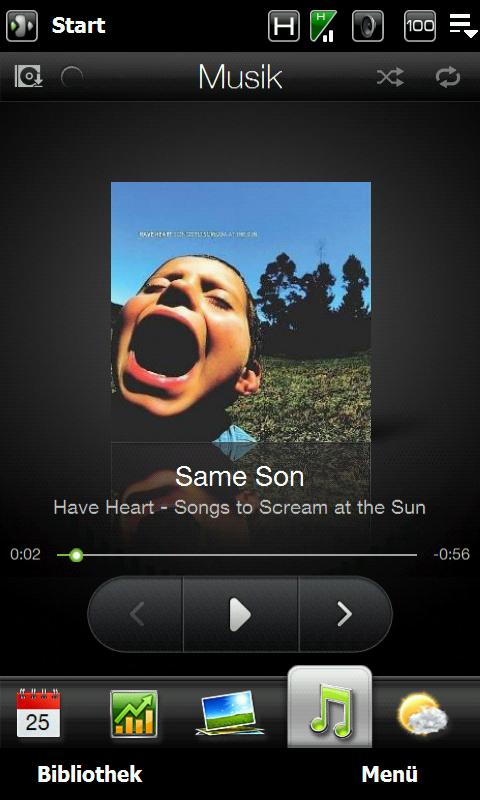Tap the Songs to Scream album cover
The height and width of the screenshot is (800, 480).
pyautogui.click(x=241, y=312)
